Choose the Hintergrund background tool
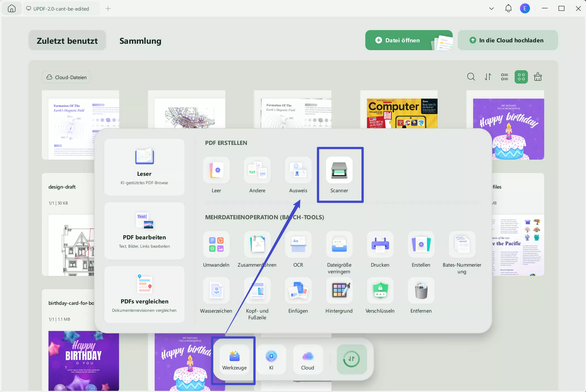 click(339, 290)
